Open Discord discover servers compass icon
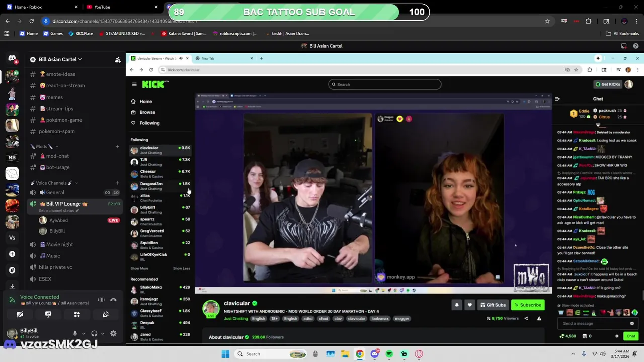The image size is (644, 362). point(12,270)
